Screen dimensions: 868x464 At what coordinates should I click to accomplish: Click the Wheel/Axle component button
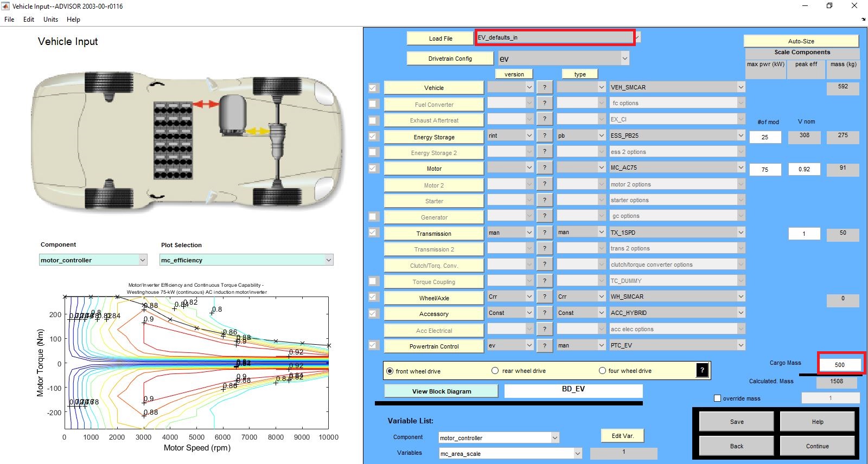[434, 298]
